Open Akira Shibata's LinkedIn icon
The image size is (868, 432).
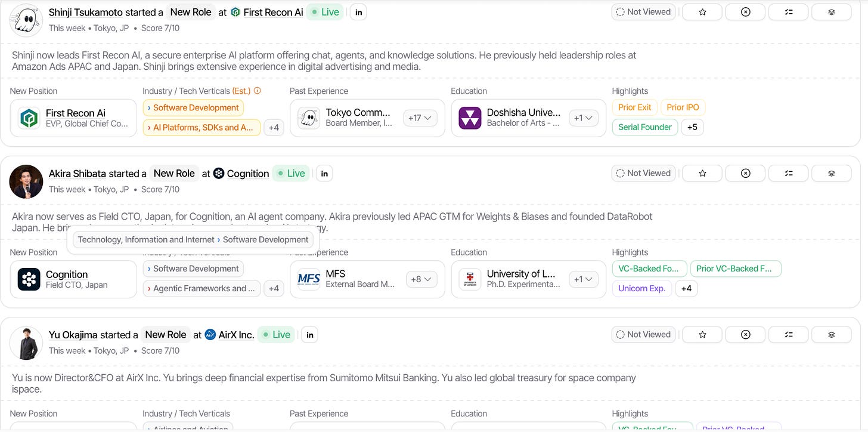pyautogui.click(x=324, y=174)
